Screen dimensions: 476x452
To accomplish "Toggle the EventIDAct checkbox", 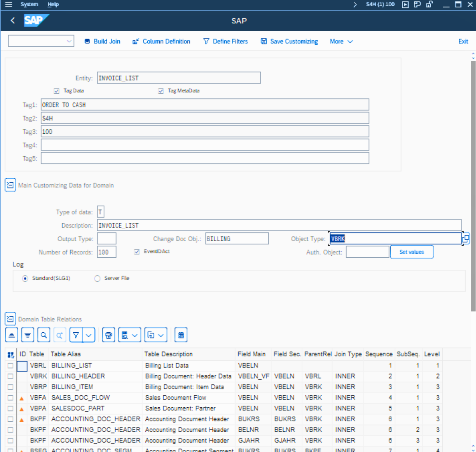I will (x=137, y=251).
